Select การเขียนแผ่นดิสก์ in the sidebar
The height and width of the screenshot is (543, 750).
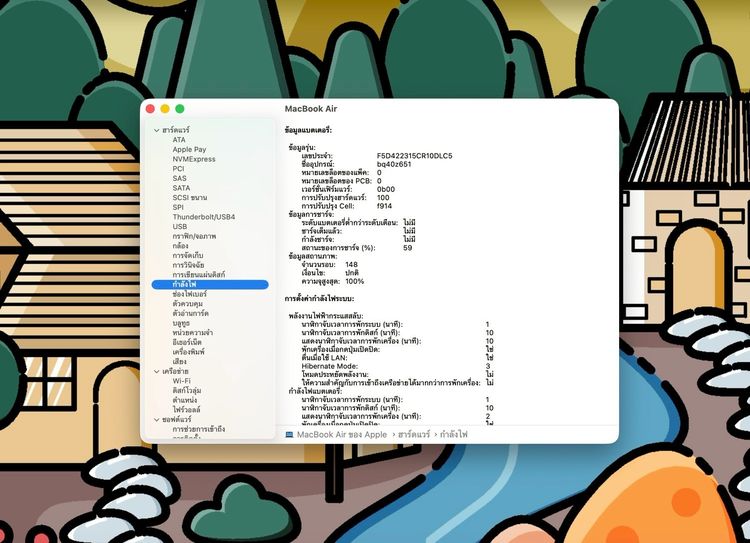[199, 275]
